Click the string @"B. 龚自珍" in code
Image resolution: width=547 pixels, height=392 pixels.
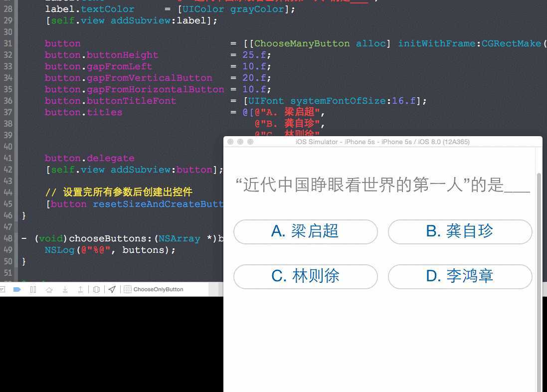[287, 124]
